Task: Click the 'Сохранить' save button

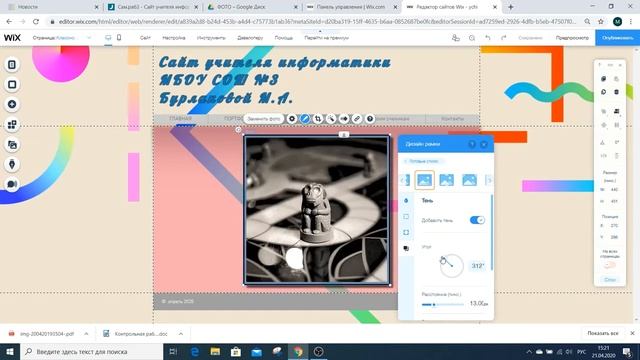Action: [530, 38]
